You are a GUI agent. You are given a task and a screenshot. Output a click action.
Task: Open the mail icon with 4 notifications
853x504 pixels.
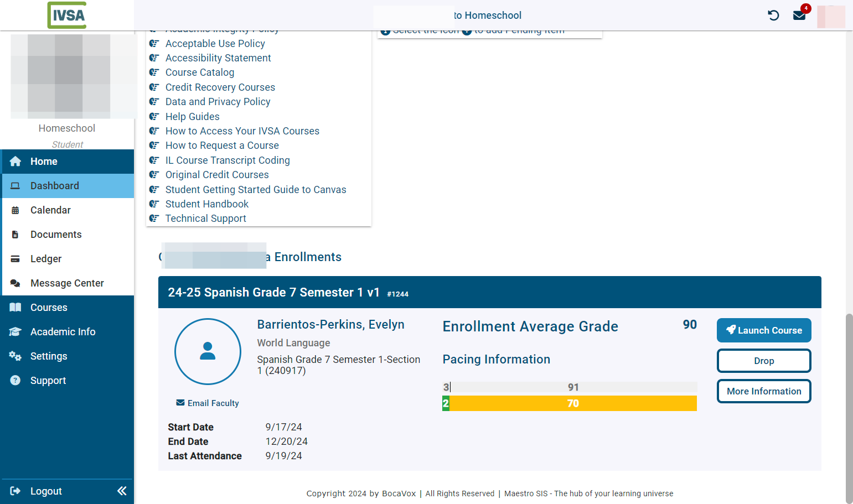[x=799, y=15]
